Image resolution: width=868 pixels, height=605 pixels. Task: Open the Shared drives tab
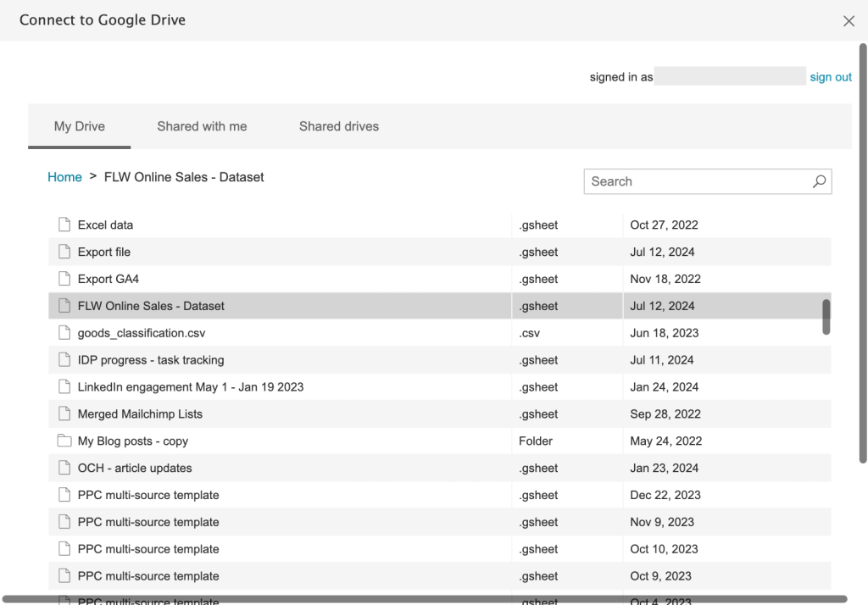point(339,126)
